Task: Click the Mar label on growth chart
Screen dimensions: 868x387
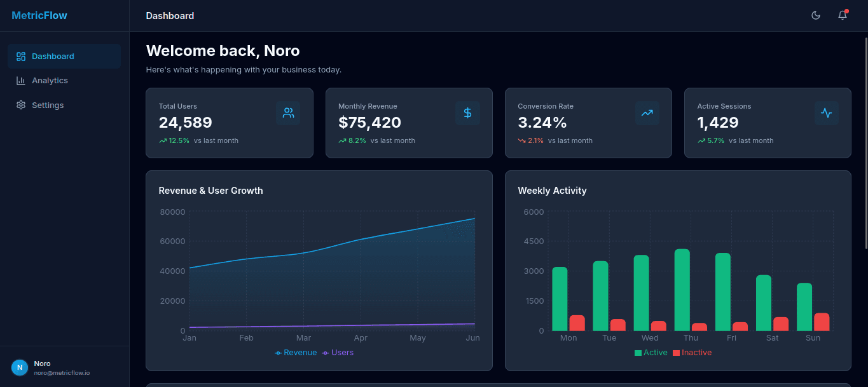Action: (303, 338)
